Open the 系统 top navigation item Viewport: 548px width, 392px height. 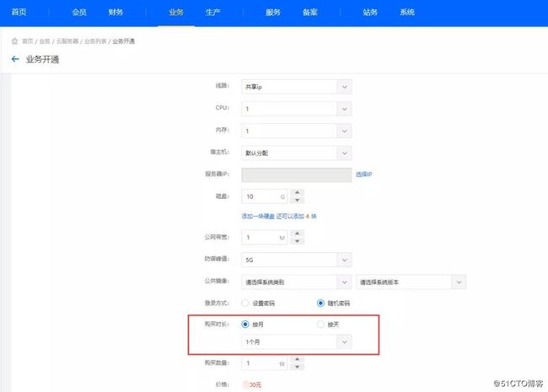click(x=407, y=13)
